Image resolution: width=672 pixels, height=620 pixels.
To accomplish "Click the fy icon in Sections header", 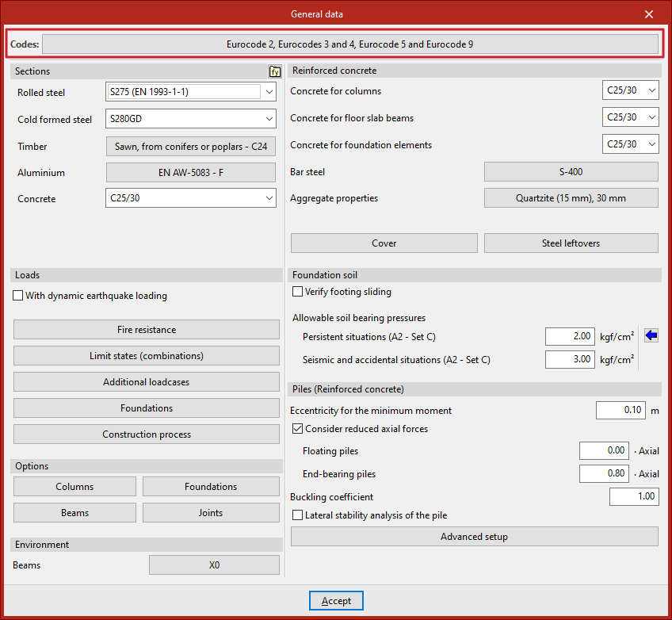I will pyautogui.click(x=275, y=71).
